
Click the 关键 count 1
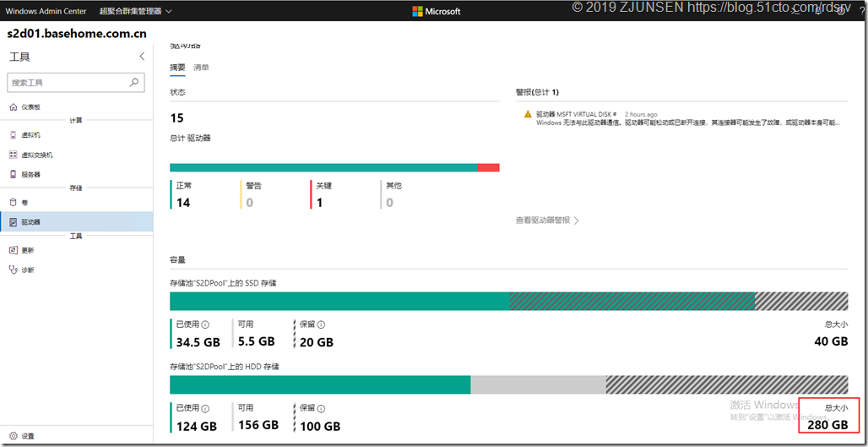[x=319, y=203]
